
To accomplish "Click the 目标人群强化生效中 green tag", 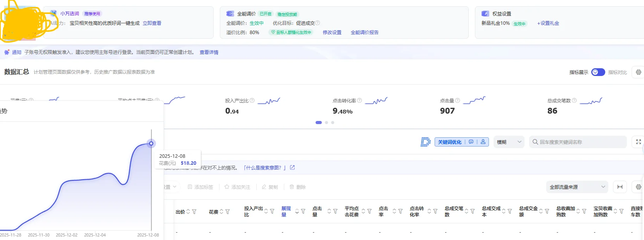I will point(291,32).
